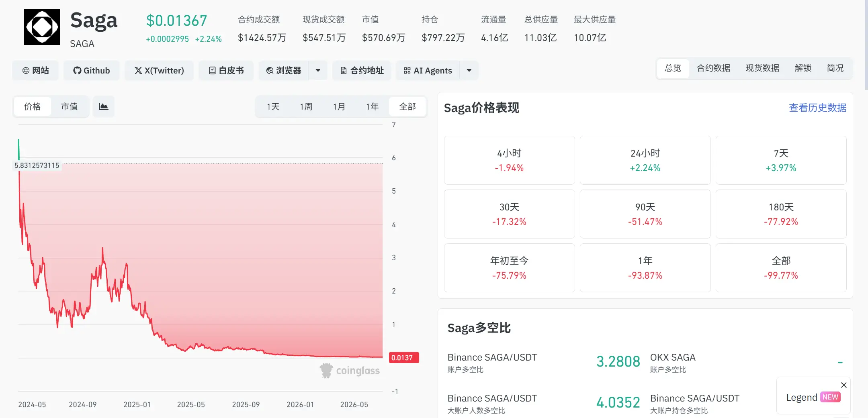Open the 查看历史数据 link

pyautogui.click(x=817, y=108)
